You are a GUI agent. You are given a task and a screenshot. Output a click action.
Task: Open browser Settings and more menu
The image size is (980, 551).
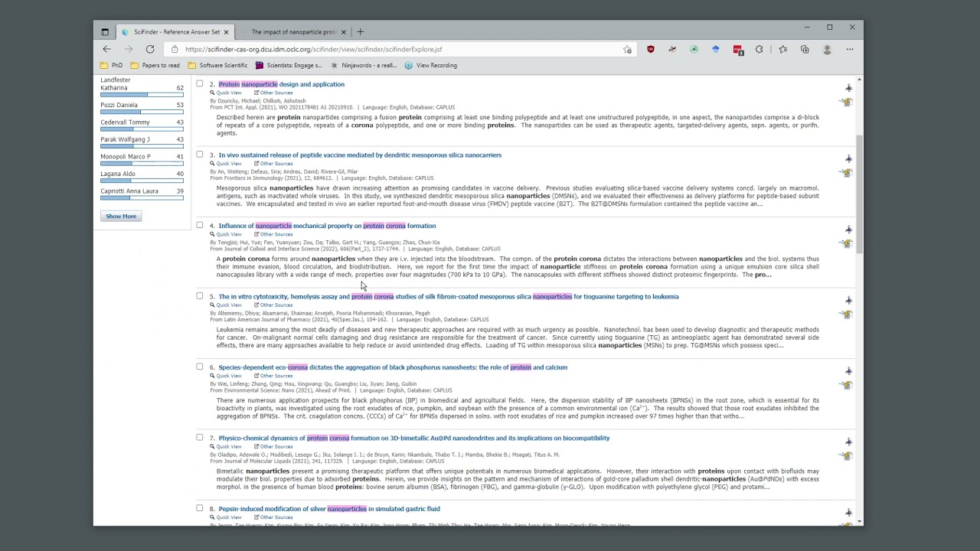coord(850,49)
